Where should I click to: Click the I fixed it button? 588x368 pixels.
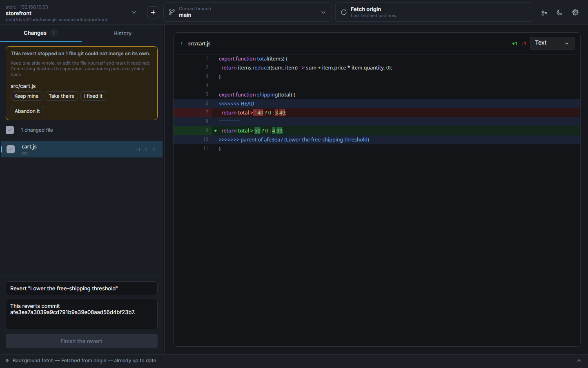pyautogui.click(x=93, y=96)
